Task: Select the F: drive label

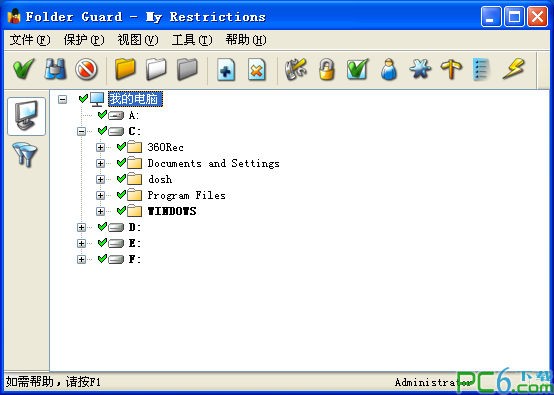Action: pos(135,260)
